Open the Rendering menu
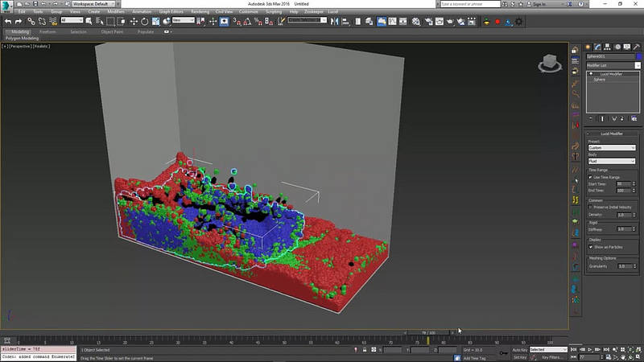Image resolution: width=644 pixels, height=362 pixels. (x=200, y=11)
